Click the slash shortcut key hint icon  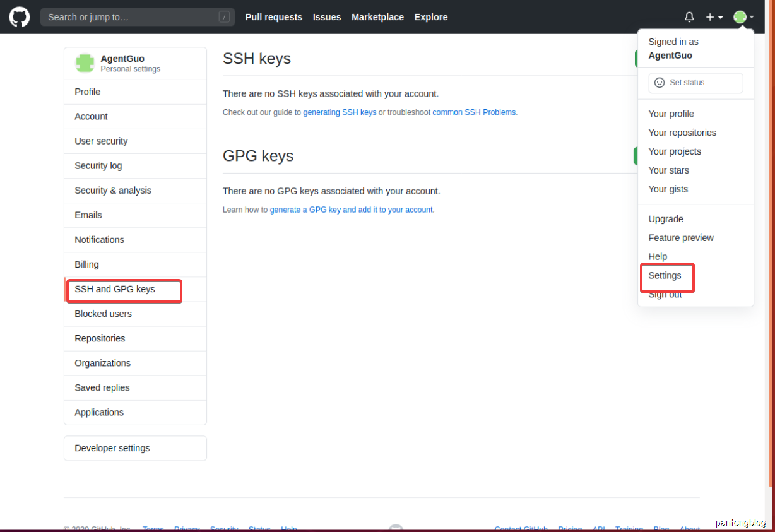224,17
